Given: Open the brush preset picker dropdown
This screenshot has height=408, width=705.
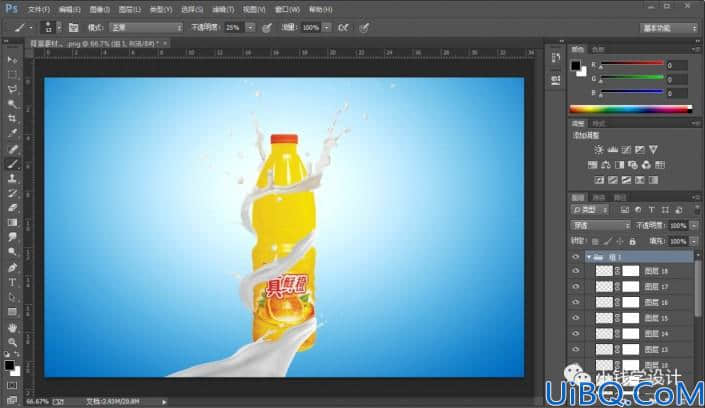Looking at the screenshot, I should click(58, 27).
